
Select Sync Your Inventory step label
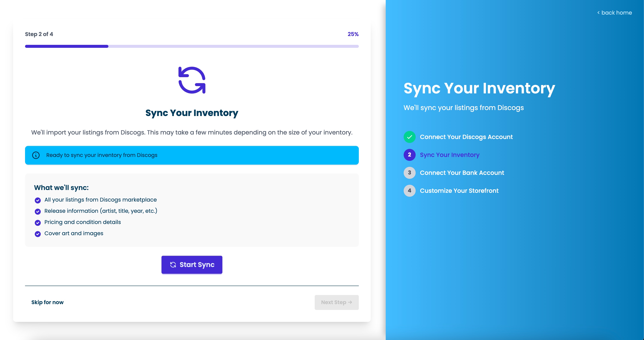tap(449, 155)
